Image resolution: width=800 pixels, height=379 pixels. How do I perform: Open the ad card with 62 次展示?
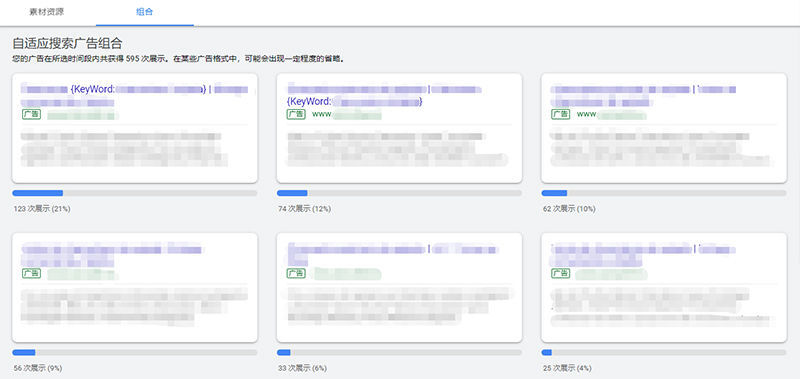pyautogui.click(x=664, y=128)
